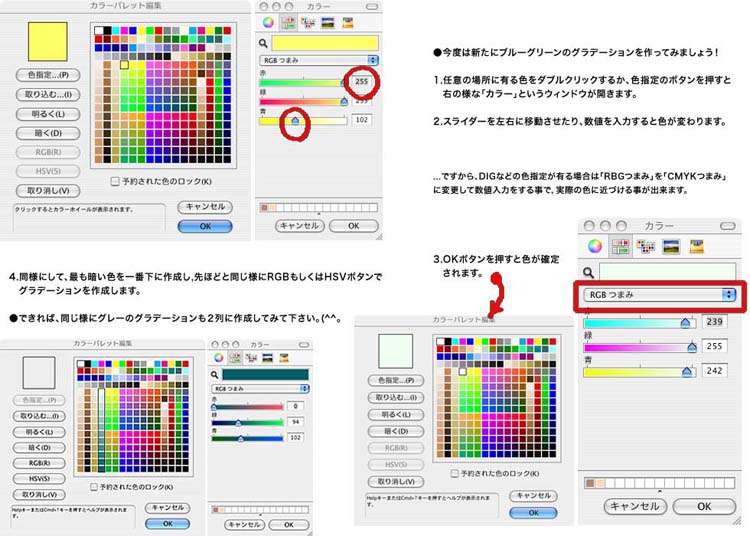
Task: Click the selected yellow swatch in palette grid
Action: pos(124,65)
